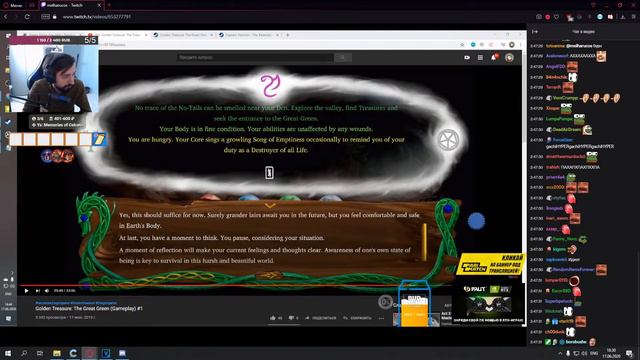Click the YouTube search field
640x360 pixels.
click(x=256, y=58)
